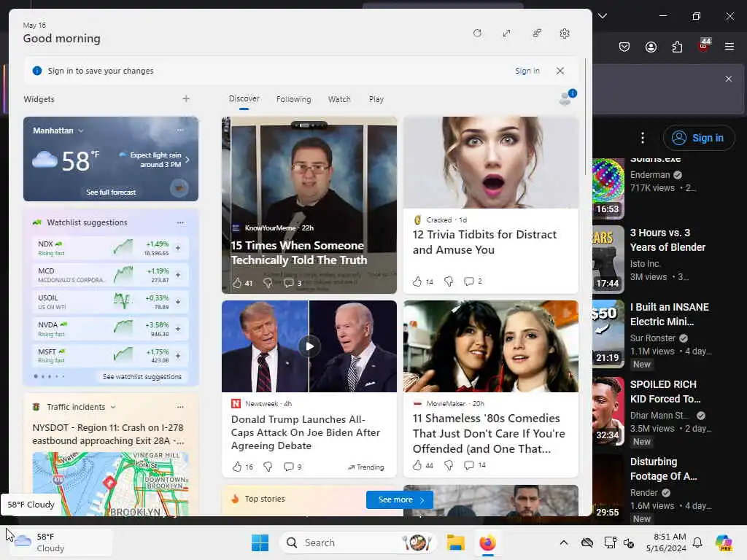Screen dimensions: 747x560
Task: Dislike the MovieMaker comedies article
Action: tap(449, 464)
